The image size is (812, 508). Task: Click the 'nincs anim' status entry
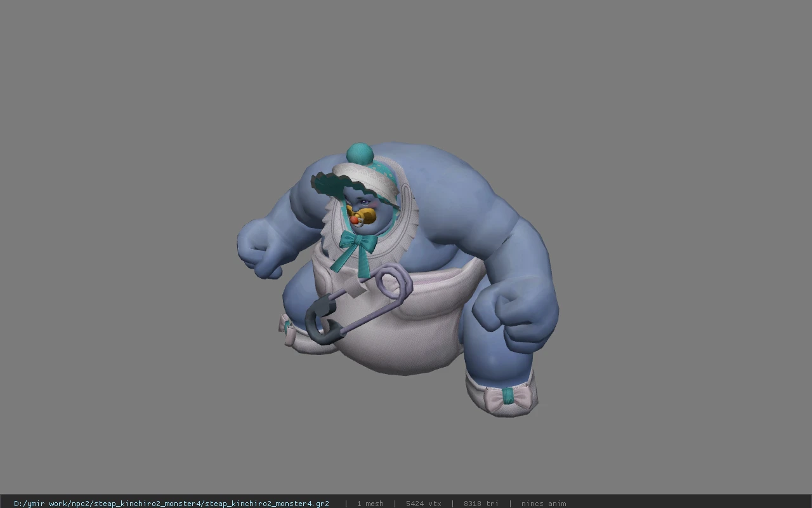coord(544,504)
